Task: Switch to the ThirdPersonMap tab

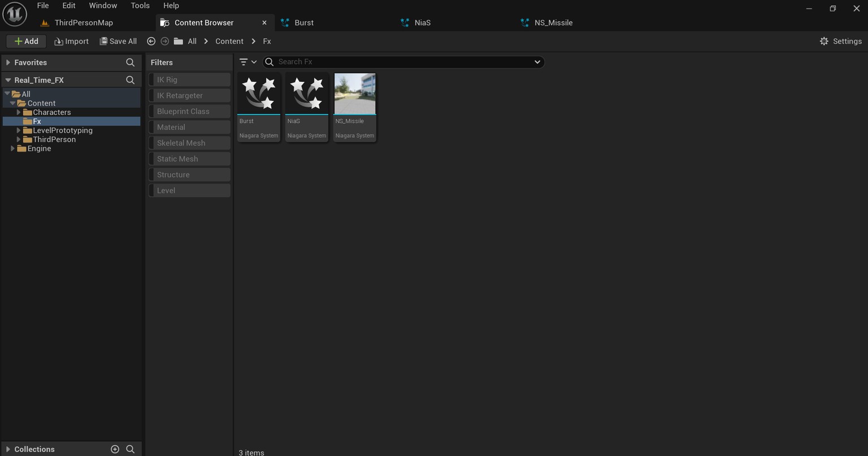Action: (84, 23)
